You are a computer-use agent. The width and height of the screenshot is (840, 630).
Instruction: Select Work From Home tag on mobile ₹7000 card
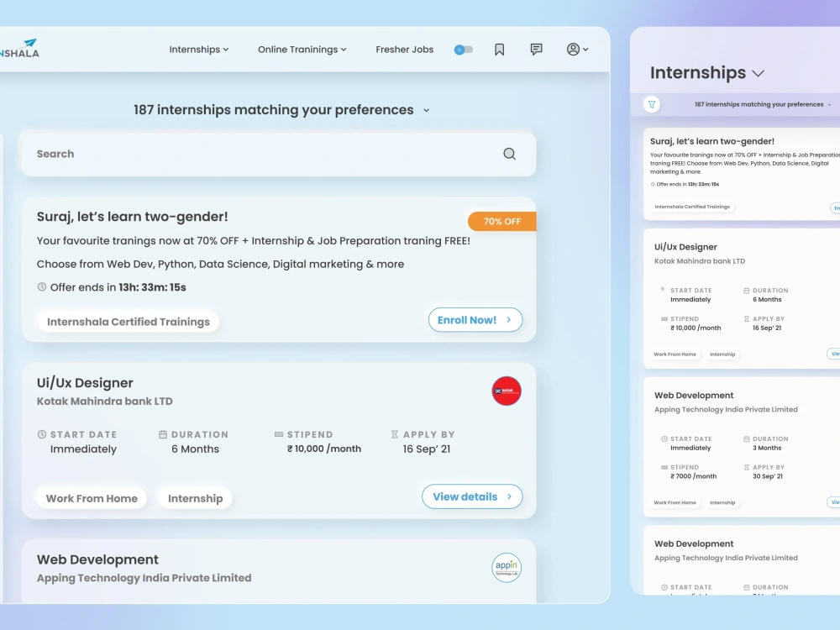(675, 502)
